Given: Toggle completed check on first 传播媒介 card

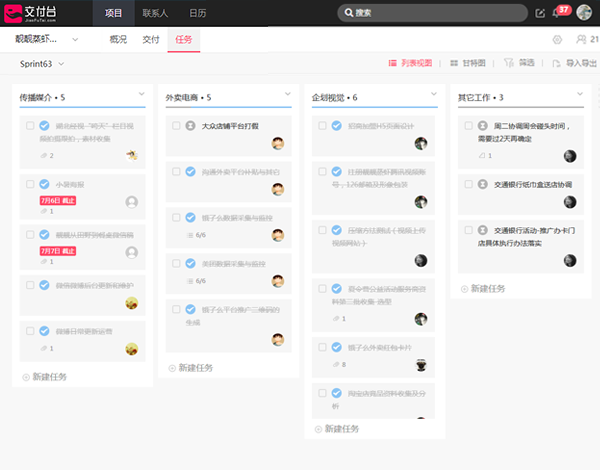Looking at the screenshot, I should 44,126.
